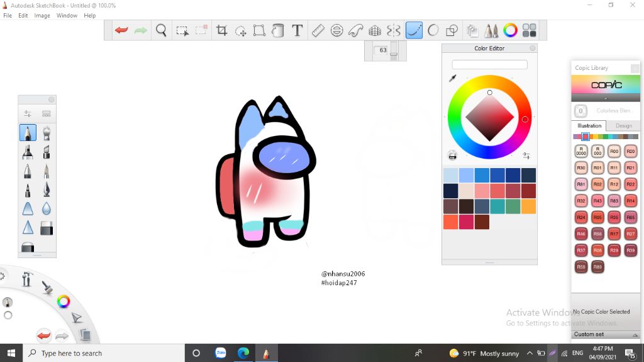The image size is (644, 362).
Task: Click the lagoon undo arrow
Action: coord(43,336)
